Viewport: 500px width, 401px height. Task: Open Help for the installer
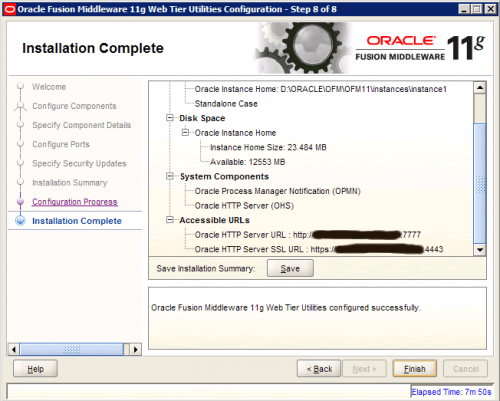point(35,369)
